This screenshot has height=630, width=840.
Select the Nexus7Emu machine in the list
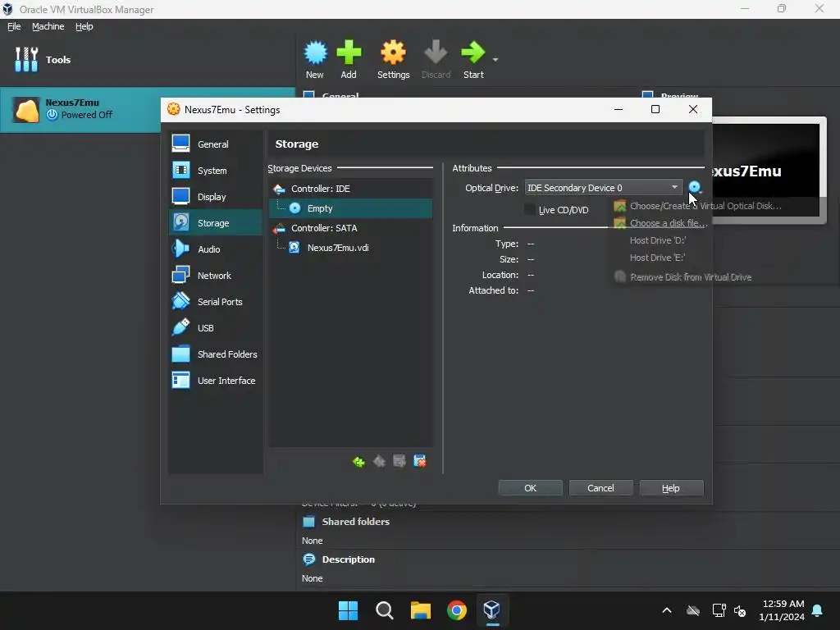[x=148, y=110]
